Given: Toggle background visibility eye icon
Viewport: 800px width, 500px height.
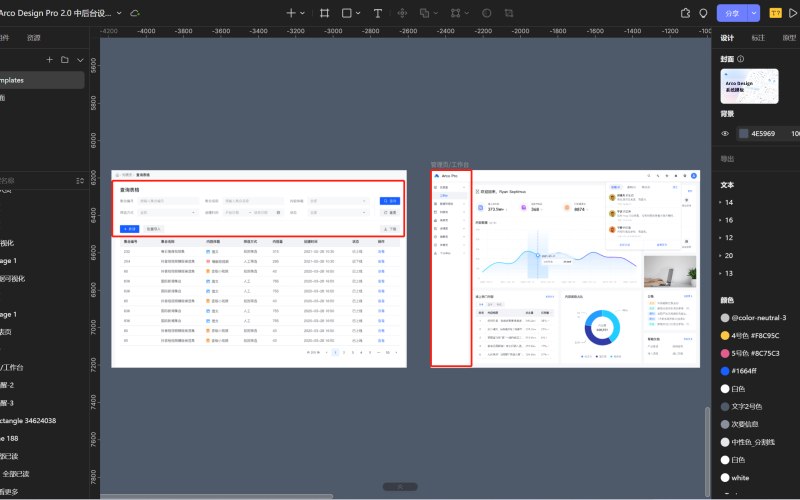Looking at the screenshot, I should [725, 134].
